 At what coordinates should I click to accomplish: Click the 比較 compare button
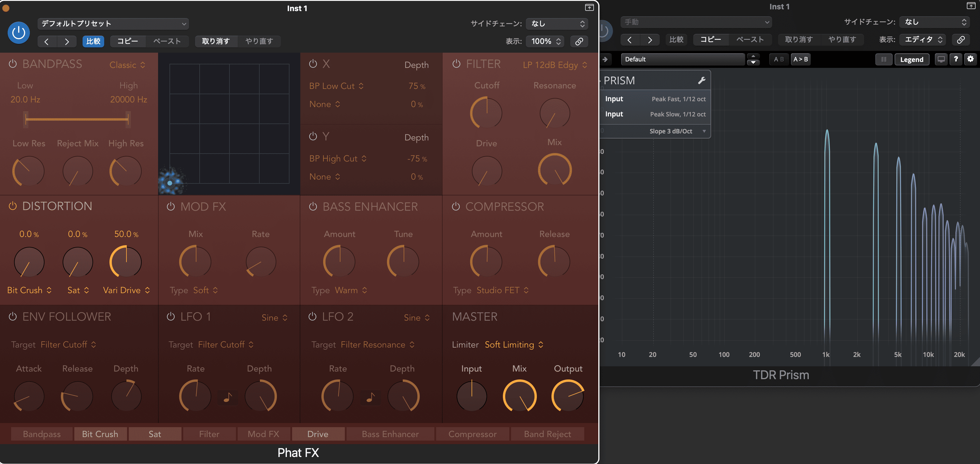click(x=93, y=42)
